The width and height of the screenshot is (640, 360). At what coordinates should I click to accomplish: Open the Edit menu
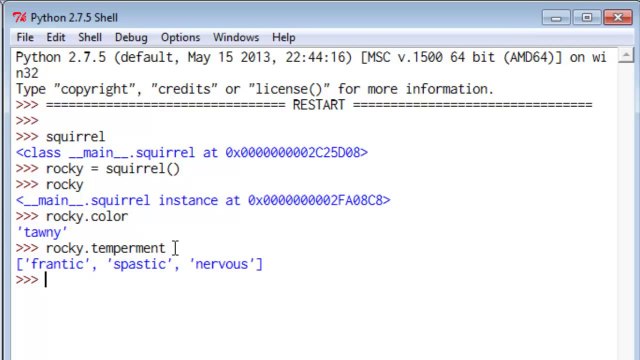(x=56, y=38)
